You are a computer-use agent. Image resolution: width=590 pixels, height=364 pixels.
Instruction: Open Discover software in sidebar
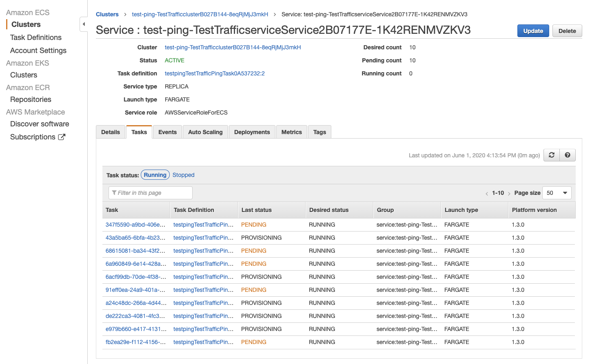(40, 124)
